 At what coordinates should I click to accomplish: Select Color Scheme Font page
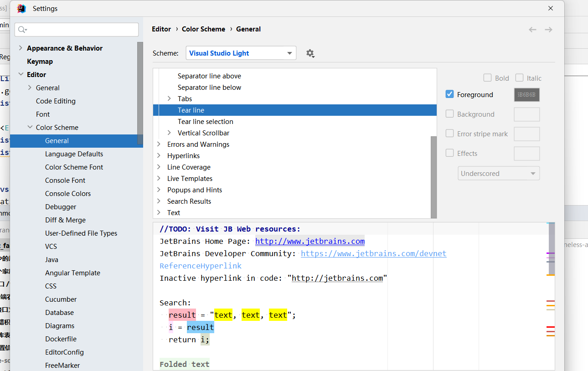click(x=74, y=167)
